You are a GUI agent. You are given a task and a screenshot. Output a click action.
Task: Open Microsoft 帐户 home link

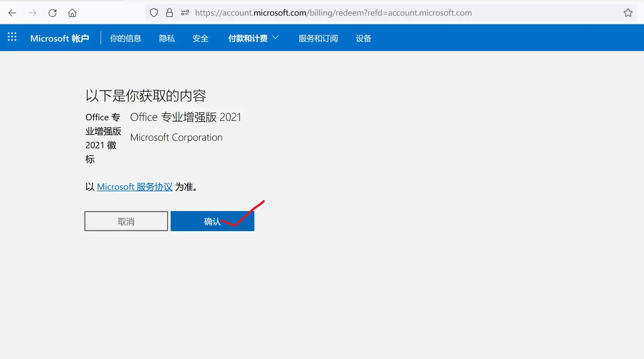pyautogui.click(x=60, y=38)
